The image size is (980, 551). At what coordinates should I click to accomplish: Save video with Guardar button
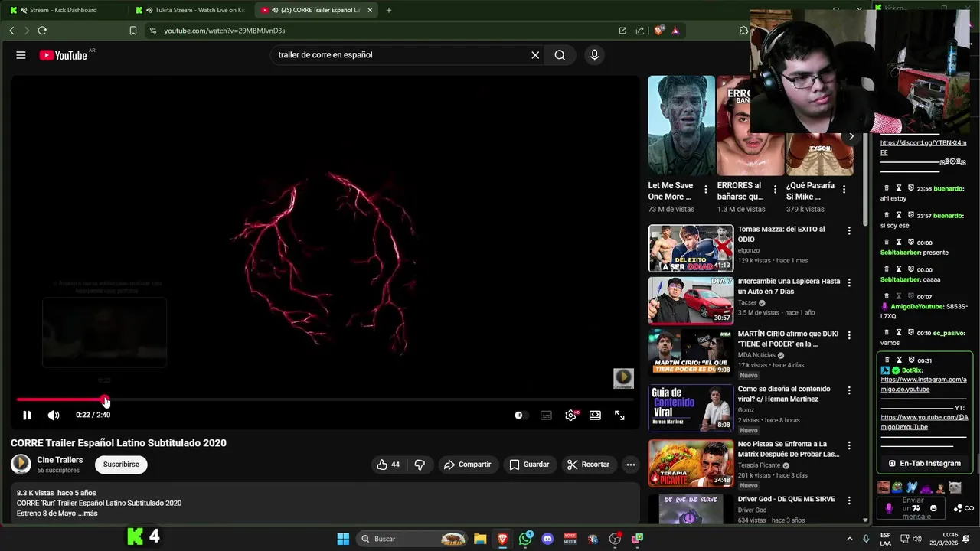coord(529,465)
